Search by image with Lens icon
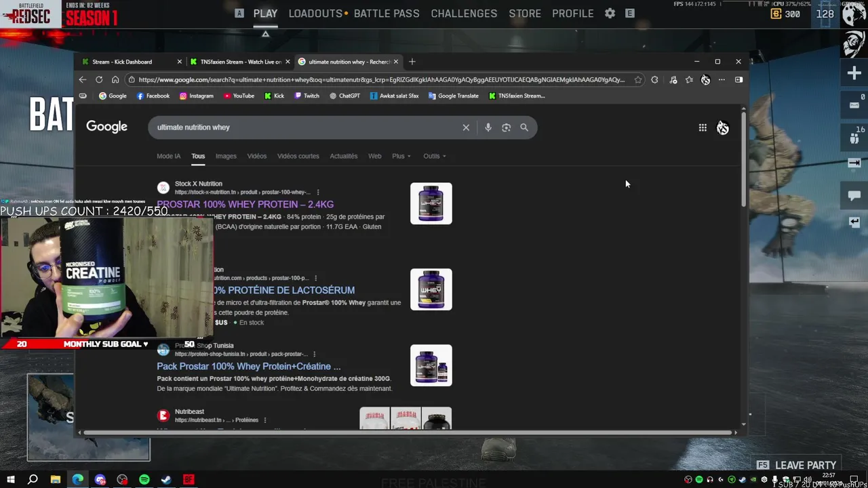 click(x=506, y=127)
